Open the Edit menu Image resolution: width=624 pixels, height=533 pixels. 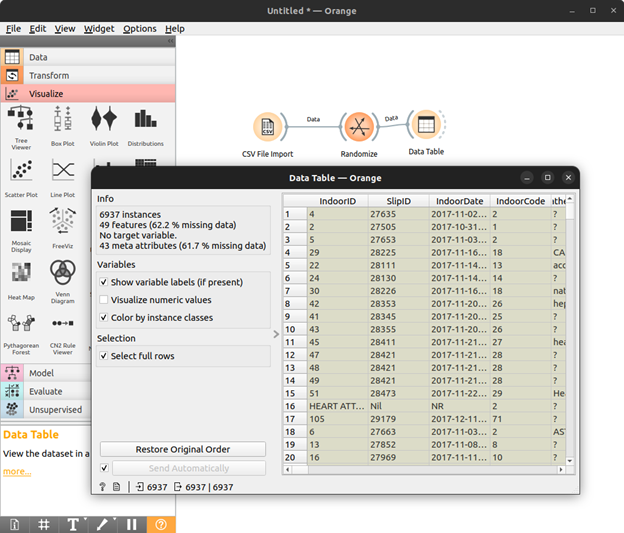point(38,29)
